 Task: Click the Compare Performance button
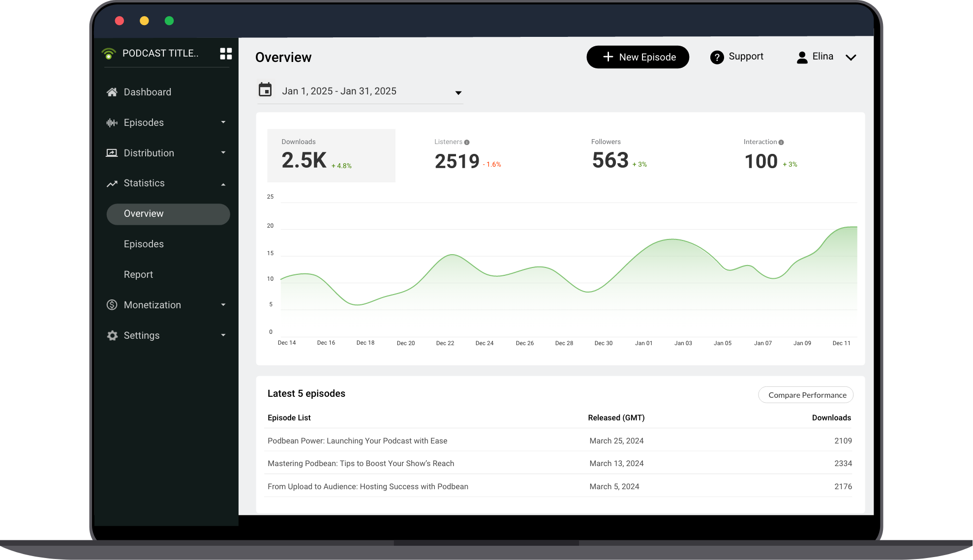coord(806,395)
